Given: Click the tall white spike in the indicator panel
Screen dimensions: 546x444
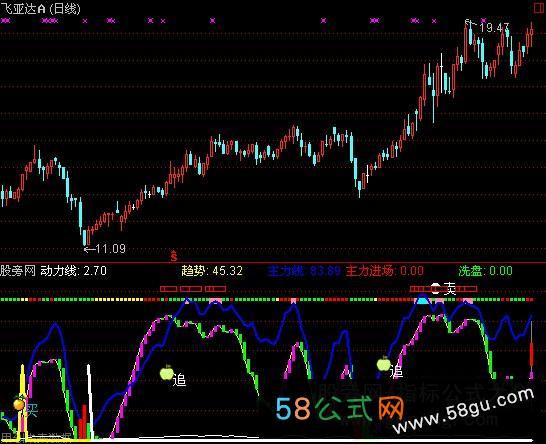Looking at the screenshot, I should point(89,400).
